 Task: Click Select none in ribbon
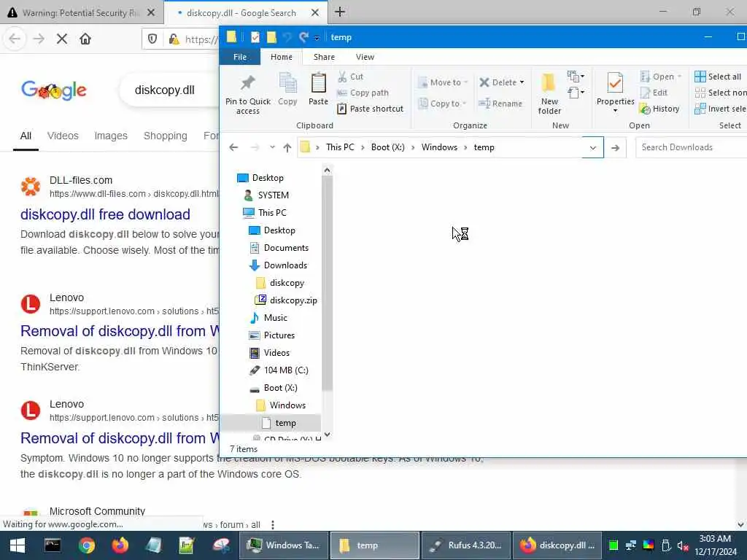pyautogui.click(x=720, y=93)
